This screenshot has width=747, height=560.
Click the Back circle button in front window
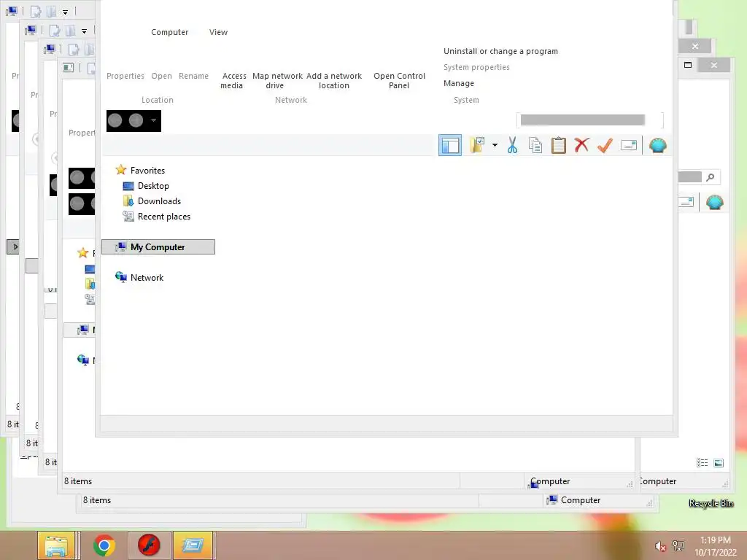click(x=115, y=120)
